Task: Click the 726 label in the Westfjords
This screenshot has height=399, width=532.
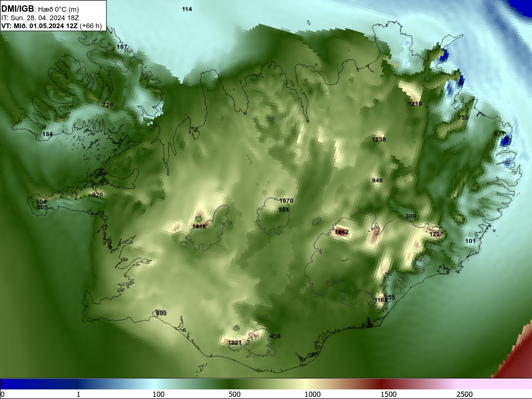Action: click(107, 105)
